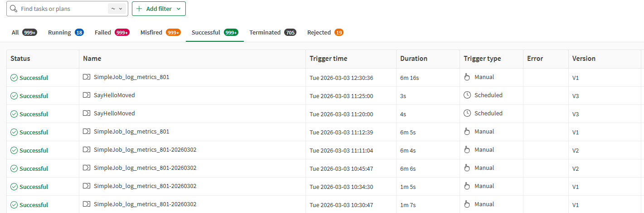
Task: Select the Terminated tab
Action: [265, 33]
